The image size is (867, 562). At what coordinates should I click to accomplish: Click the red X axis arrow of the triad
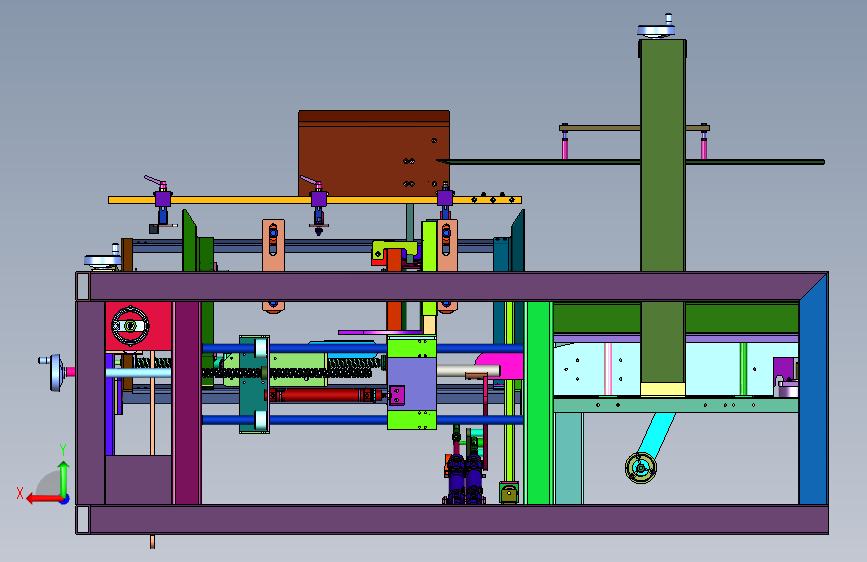coord(43,499)
